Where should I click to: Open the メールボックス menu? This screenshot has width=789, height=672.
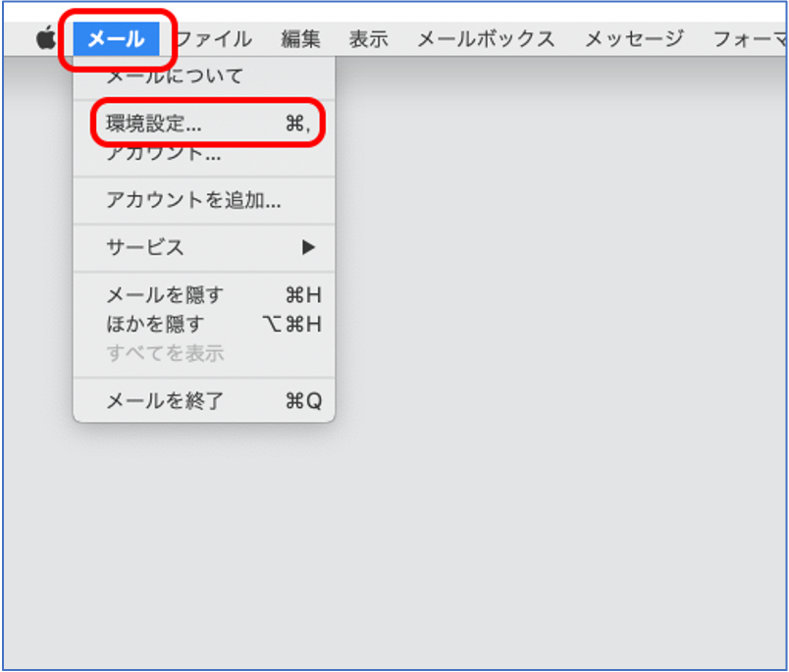[x=486, y=38]
